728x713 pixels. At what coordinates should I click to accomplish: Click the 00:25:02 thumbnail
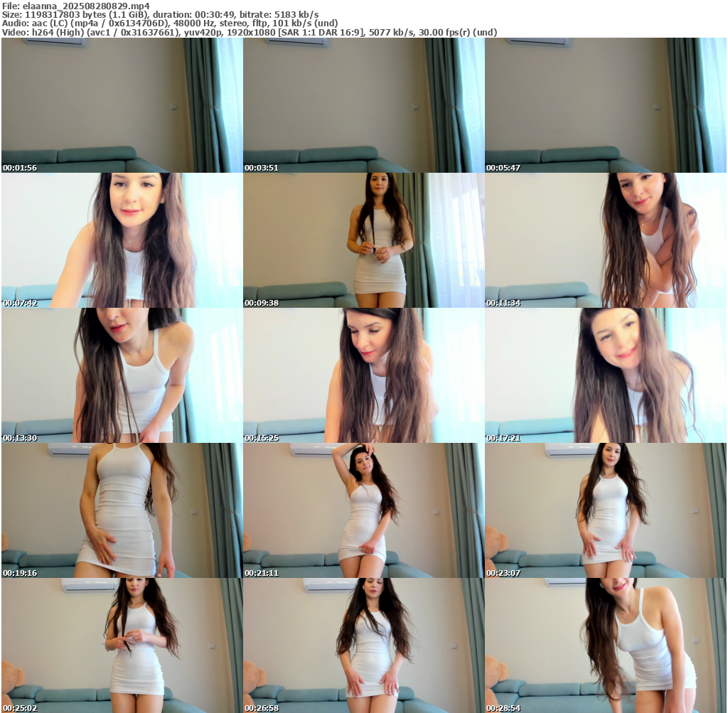122,645
